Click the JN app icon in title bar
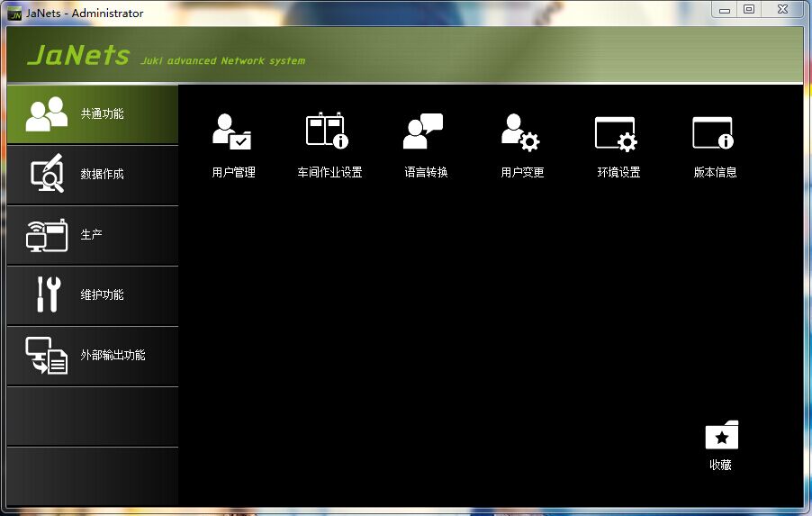812x516 pixels. [x=15, y=14]
